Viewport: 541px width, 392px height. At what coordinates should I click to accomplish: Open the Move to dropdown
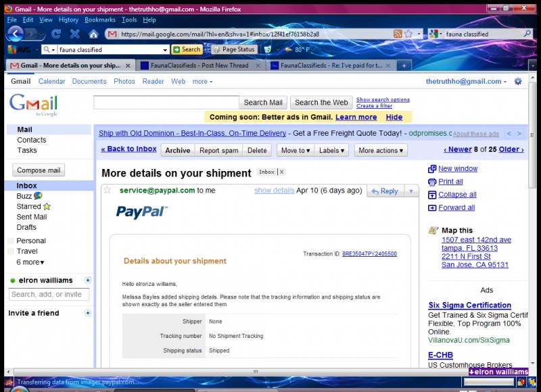click(x=296, y=150)
